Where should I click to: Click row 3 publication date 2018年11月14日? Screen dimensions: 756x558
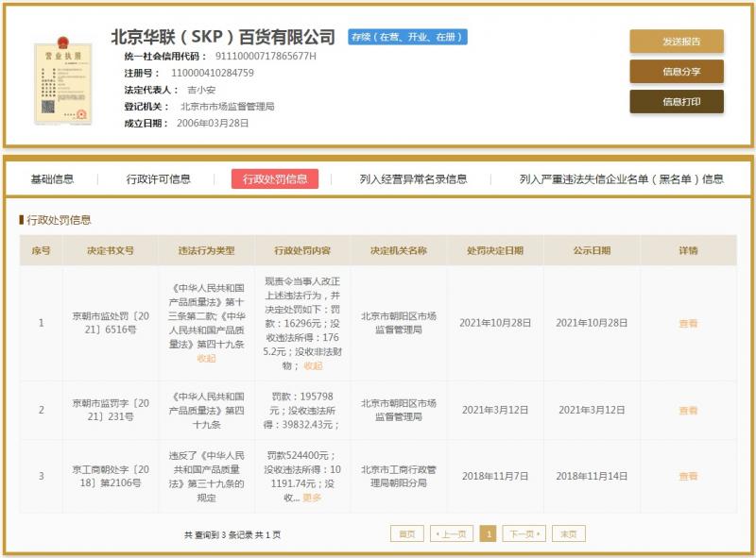tap(592, 477)
